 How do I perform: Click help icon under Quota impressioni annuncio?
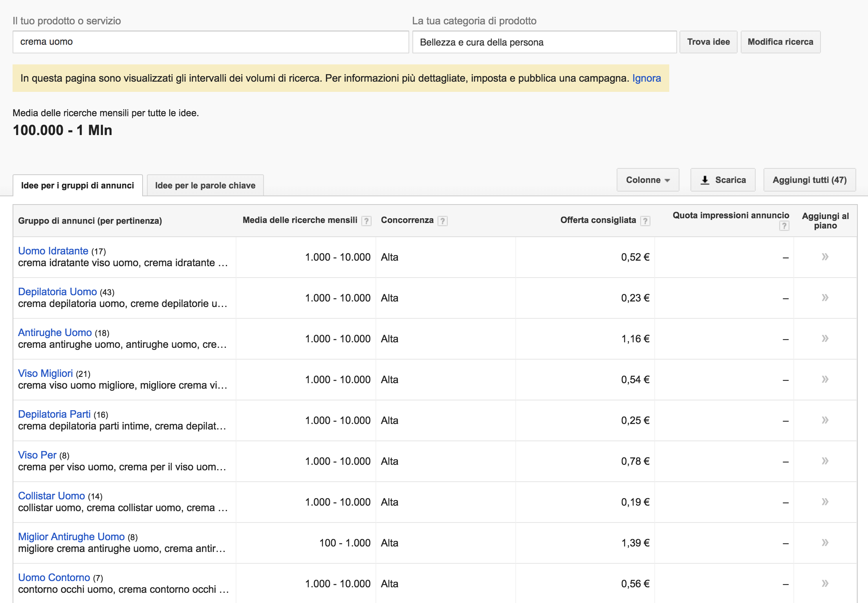[784, 226]
